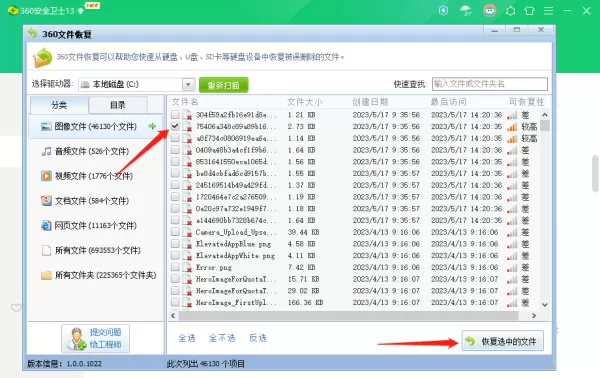
Task: Click the 重新扫描 rescan button
Action: (223, 85)
